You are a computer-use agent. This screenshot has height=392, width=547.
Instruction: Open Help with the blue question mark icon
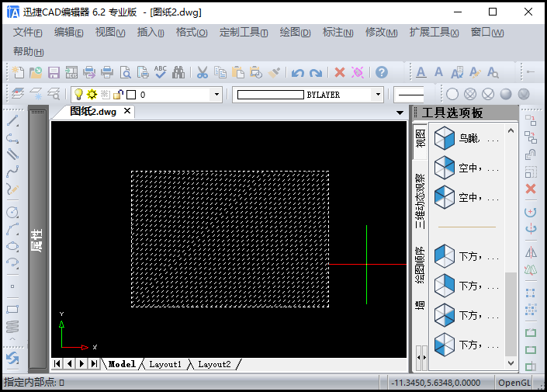[382, 72]
